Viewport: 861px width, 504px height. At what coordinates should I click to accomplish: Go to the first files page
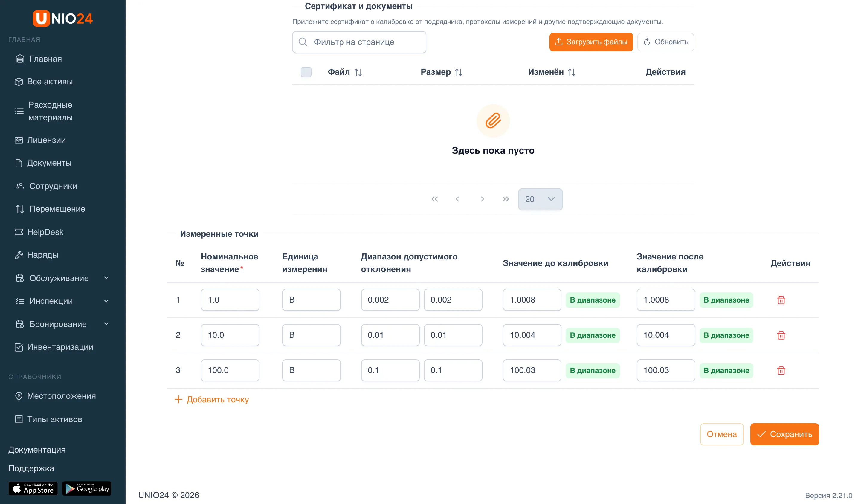(x=434, y=199)
